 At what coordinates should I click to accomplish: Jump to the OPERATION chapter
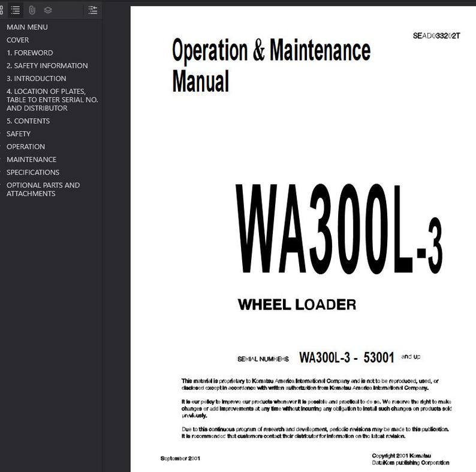[x=26, y=146]
